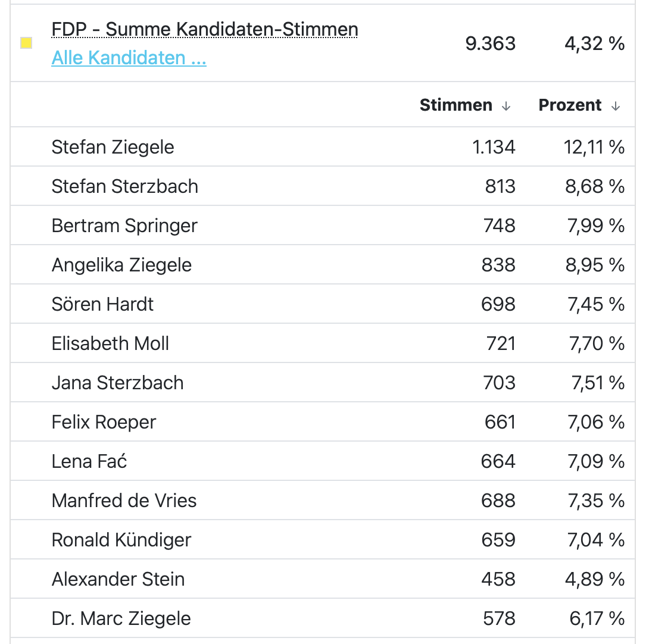
Task: Select the Angelika Ziegele entry
Action: point(121,265)
